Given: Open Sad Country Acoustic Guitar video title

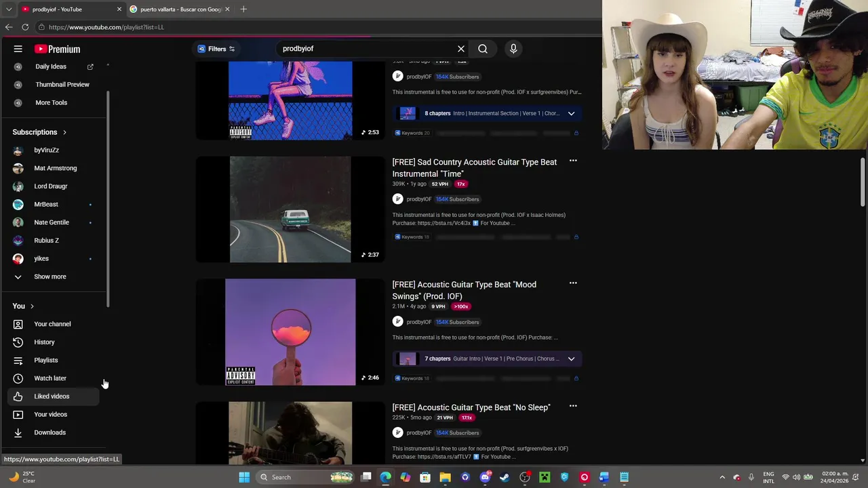Looking at the screenshot, I should [475, 168].
